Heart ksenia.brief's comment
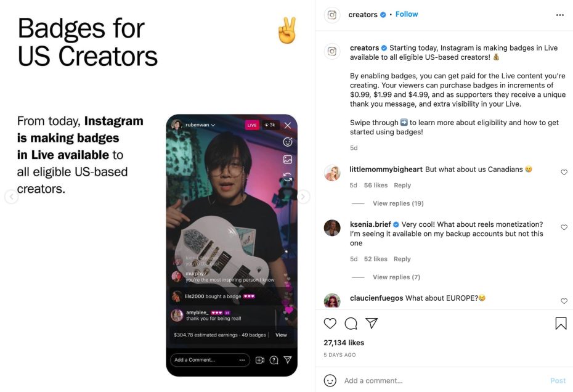573x392 pixels. pyautogui.click(x=564, y=227)
